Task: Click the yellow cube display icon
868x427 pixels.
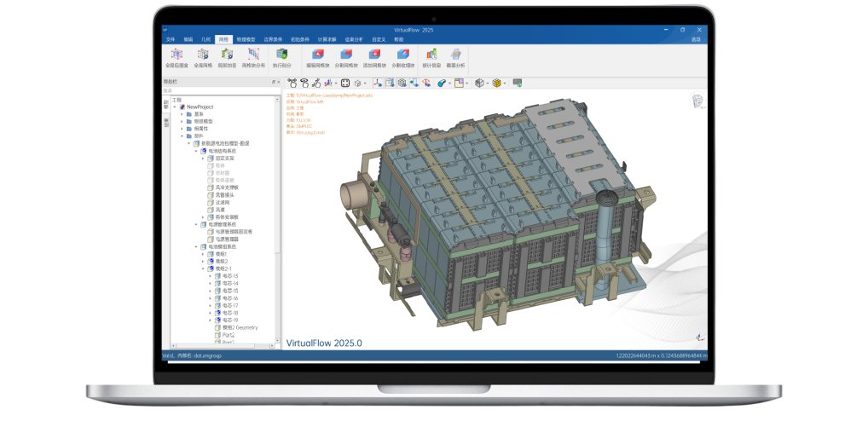Action: [x=496, y=83]
